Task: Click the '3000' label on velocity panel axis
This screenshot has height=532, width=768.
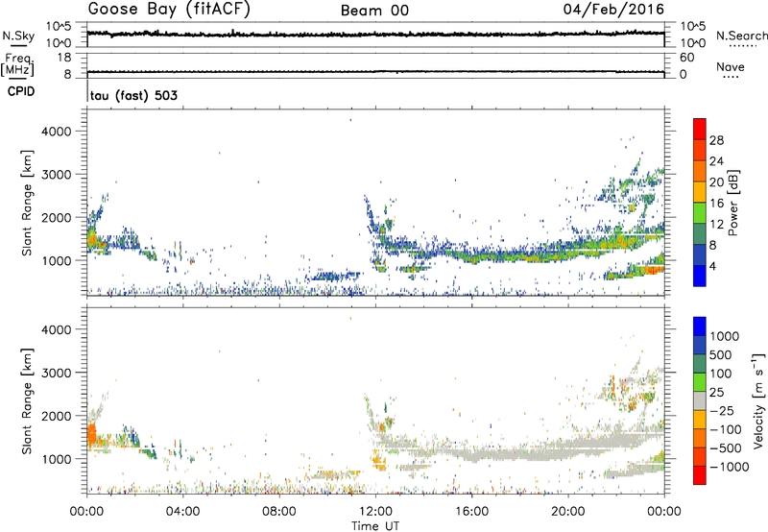Action: pos(57,373)
